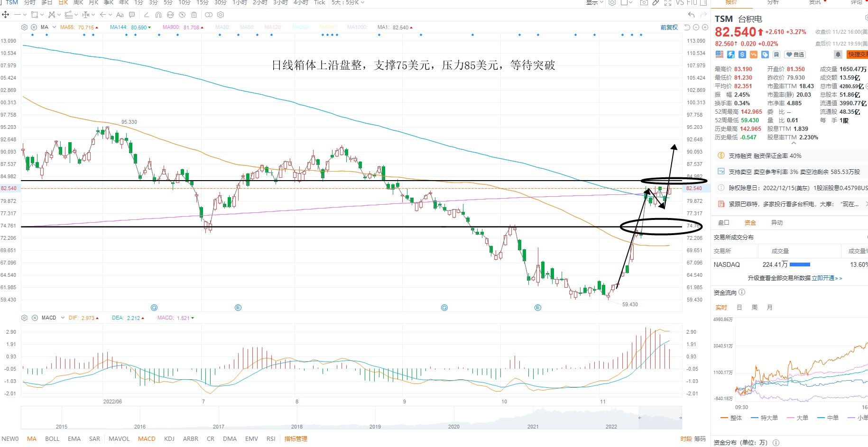Click the blue tag badge icon
Screen dimensions: 868x447
coord(765,55)
